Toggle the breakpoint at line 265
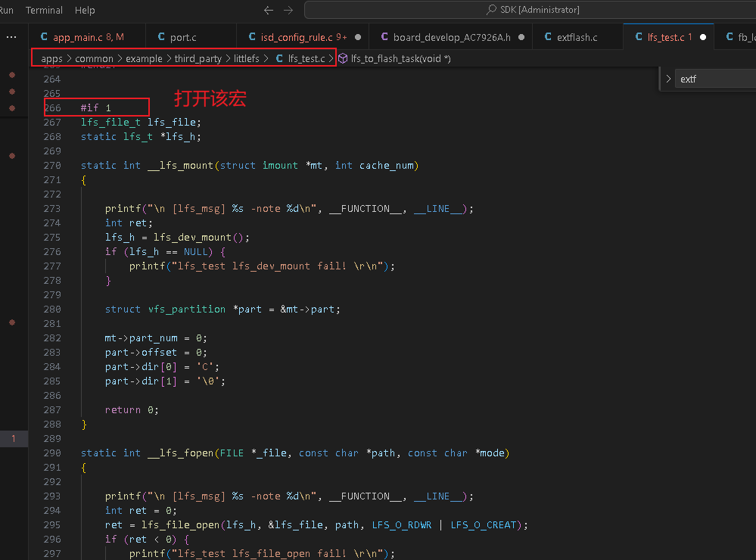Viewport: 756px width, 560px height. pyautogui.click(x=12, y=92)
